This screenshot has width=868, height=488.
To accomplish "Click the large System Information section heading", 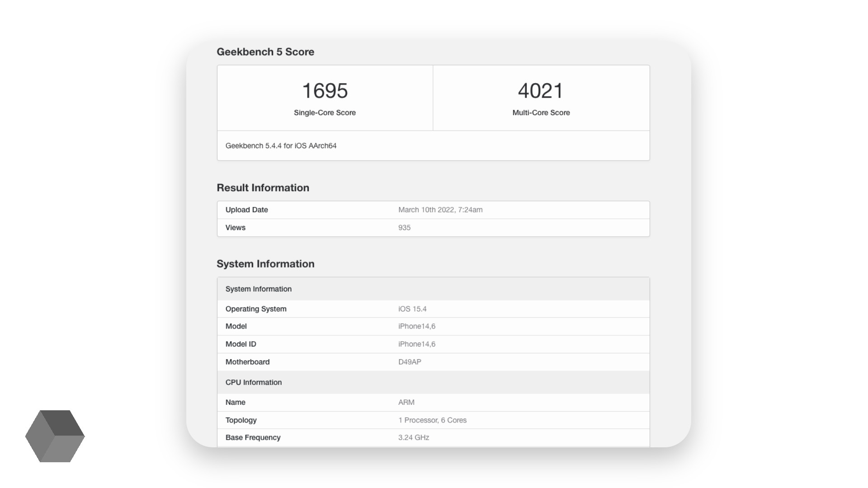I will (x=265, y=264).
